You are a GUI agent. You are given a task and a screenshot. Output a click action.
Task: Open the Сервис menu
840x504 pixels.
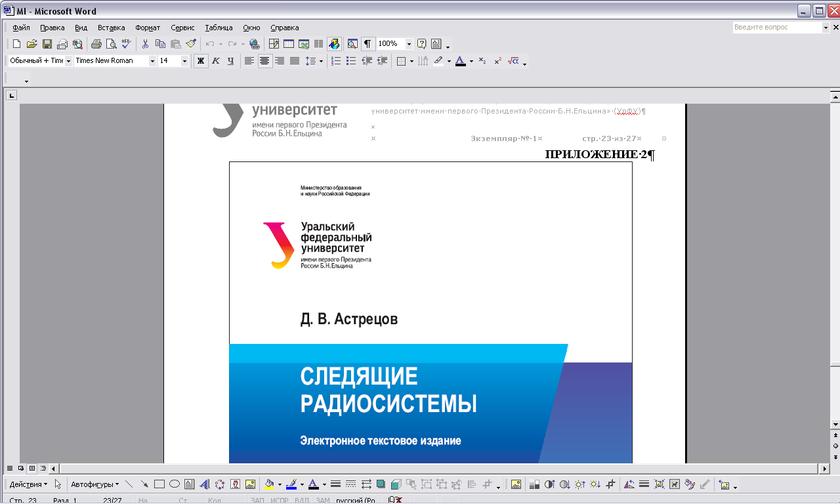click(x=182, y=28)
